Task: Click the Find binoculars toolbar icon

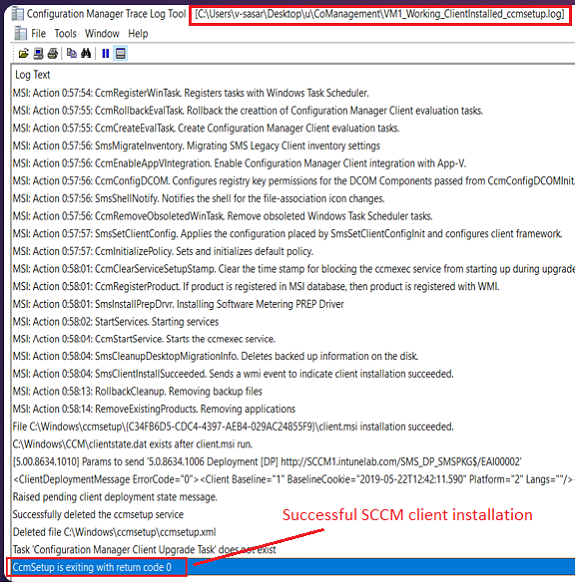Action: point(86,54)
